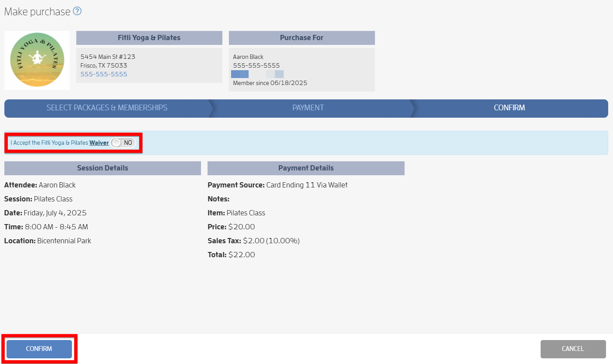Click the studio phone number link
613x364 pixels.
point(104,74)
